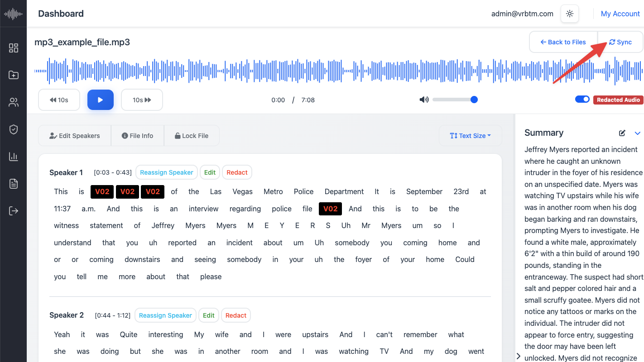Image resolution: width=644 pixels, height=362 pixels.
Task: Click the volume slider handle
Action: click(x=474, y=100)
